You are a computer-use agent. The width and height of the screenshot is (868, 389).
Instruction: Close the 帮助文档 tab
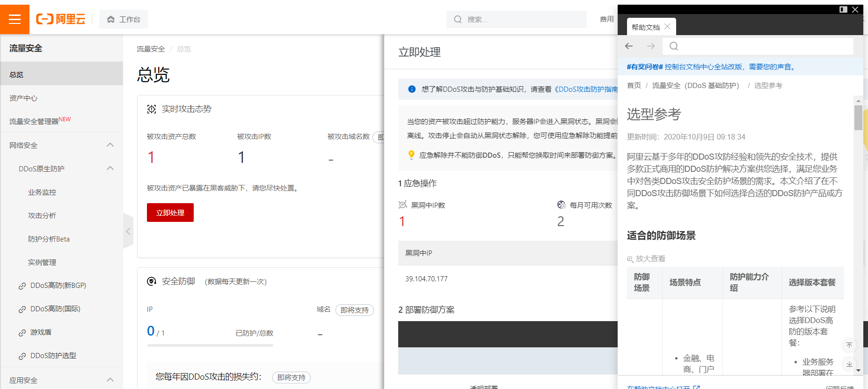(x=668, y=27)
